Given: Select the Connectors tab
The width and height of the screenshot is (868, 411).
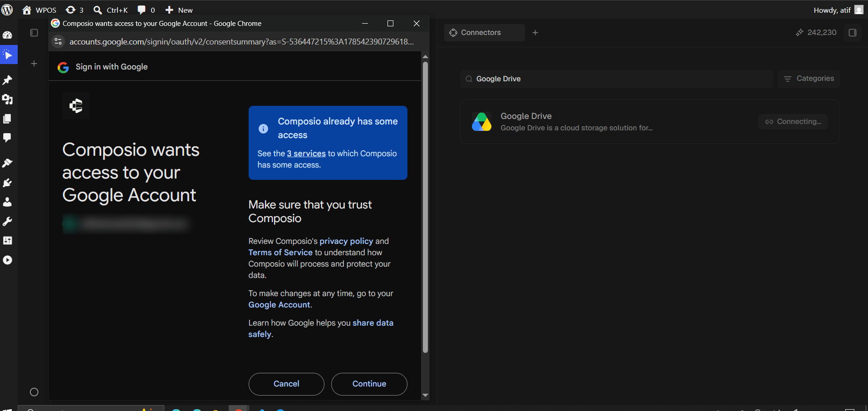Looking at the screenshot, I should pyautogui.click(x=484, y=33).
